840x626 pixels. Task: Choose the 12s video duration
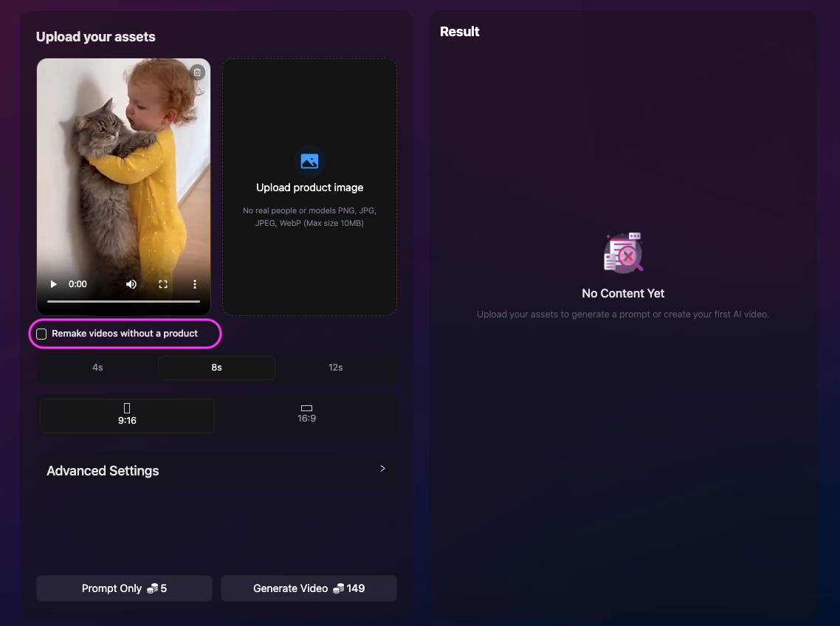(335, 368)
